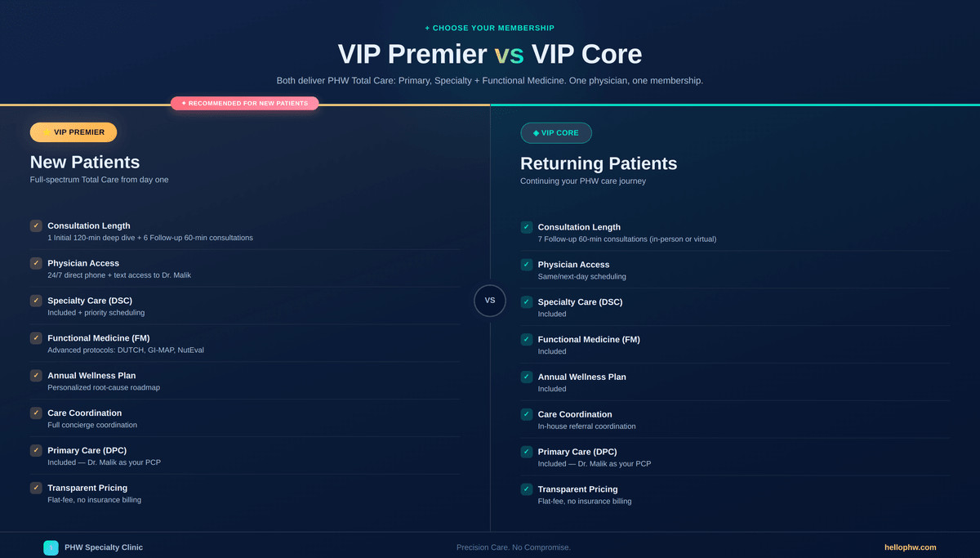The image size is (980, 558).
Task: Click the Choose Your Membership label
Action: click(490, 28)
